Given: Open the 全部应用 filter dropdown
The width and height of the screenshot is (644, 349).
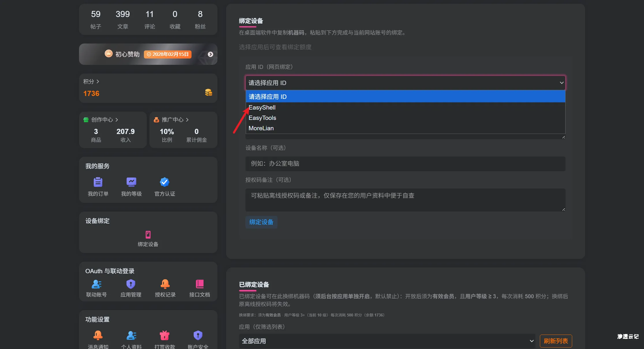Looking at the screenshot, I should point(387,341).
